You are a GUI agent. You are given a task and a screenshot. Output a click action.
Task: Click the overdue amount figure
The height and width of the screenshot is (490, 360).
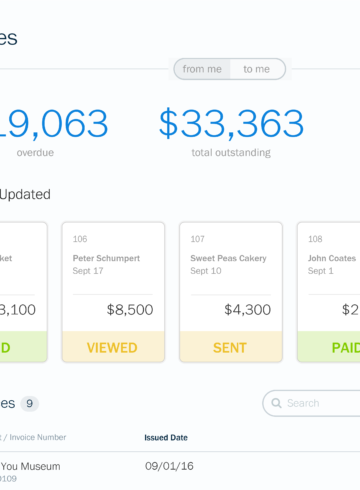(54, 124)
